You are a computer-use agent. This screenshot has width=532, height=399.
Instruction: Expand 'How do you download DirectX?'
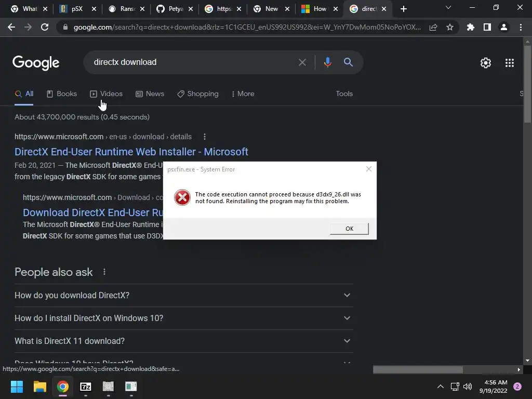tap(184, 295)
